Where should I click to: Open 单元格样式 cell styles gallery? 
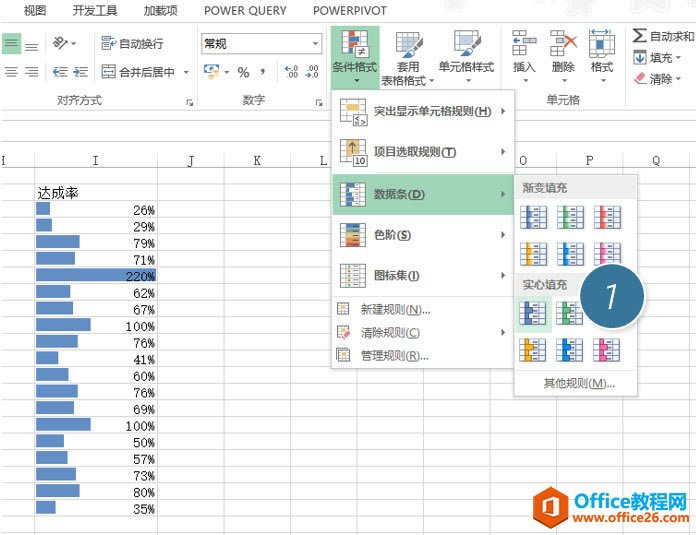pyautogui.click(x=467, y=57)
